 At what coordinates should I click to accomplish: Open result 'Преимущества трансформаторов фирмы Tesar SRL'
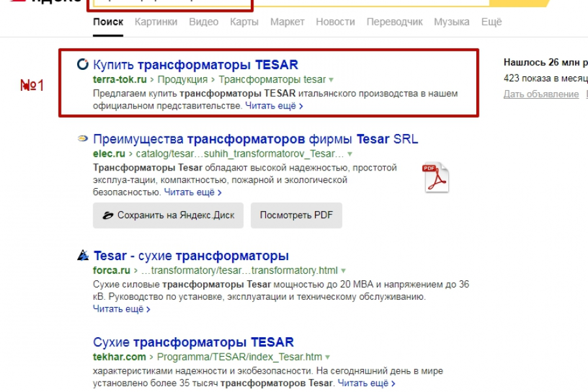255,139
